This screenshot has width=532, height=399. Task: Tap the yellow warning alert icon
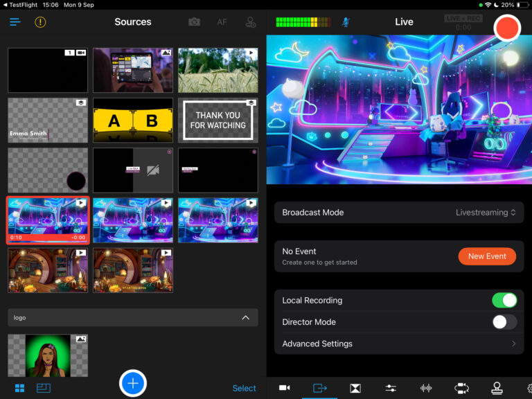[x=40, y=22]
